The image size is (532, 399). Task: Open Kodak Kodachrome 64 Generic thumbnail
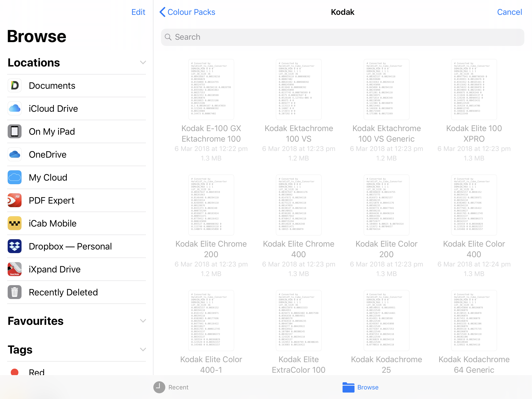(x=474, y=320)
